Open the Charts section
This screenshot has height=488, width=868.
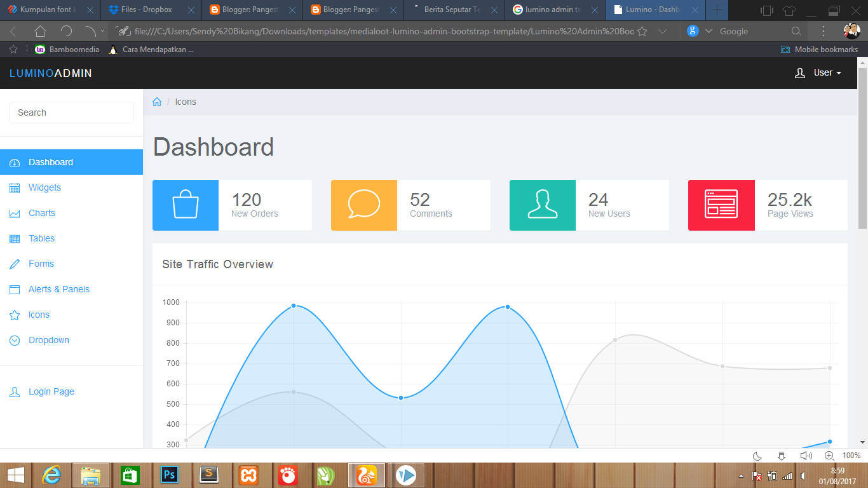coord(42,213)
